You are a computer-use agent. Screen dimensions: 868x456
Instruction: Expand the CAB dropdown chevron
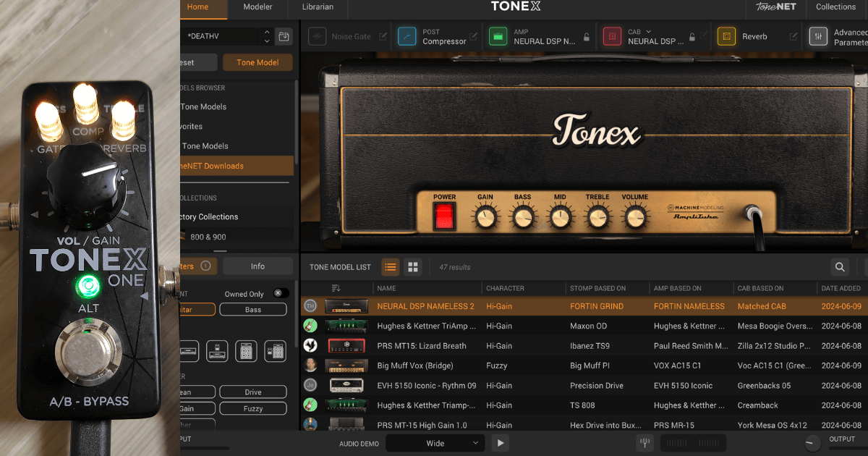point(649,32)
